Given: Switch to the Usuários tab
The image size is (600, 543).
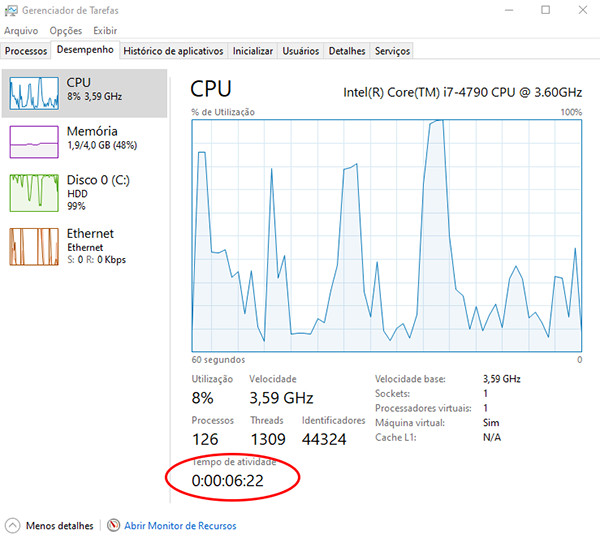Looking at the screenshot, I should click(x=301, y=50).
